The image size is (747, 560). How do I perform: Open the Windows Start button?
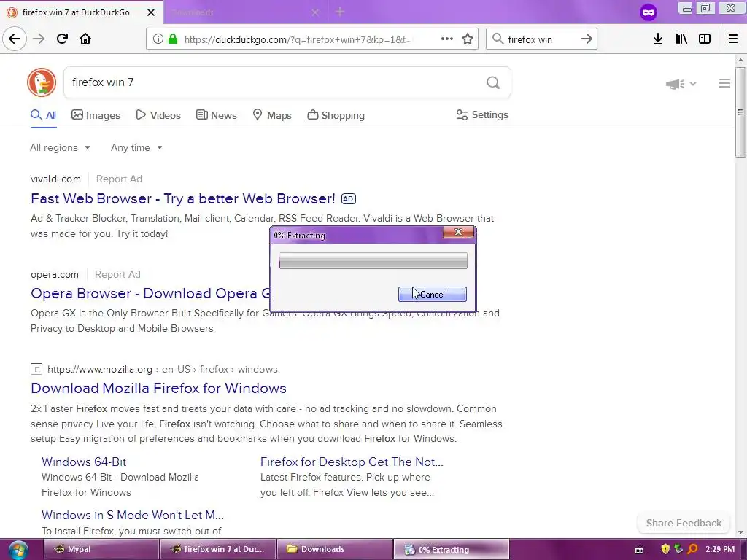tap(18, 550)
